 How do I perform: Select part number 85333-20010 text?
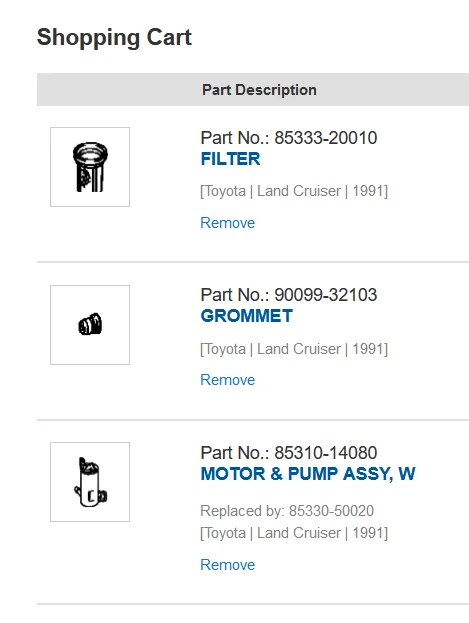click(x=326, y=138)
